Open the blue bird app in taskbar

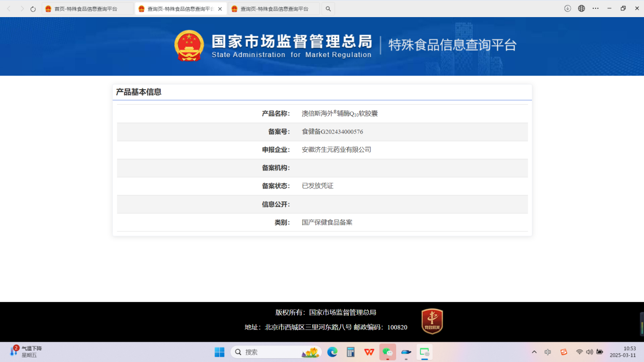[406, 352]
